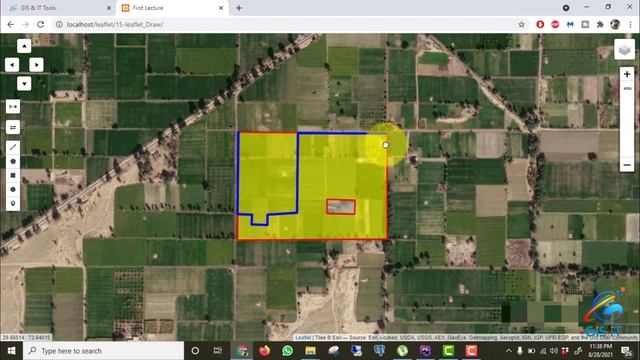
Task: Click the Opera red extension icon
Action: pyautogui.click(x=540, y=24)
